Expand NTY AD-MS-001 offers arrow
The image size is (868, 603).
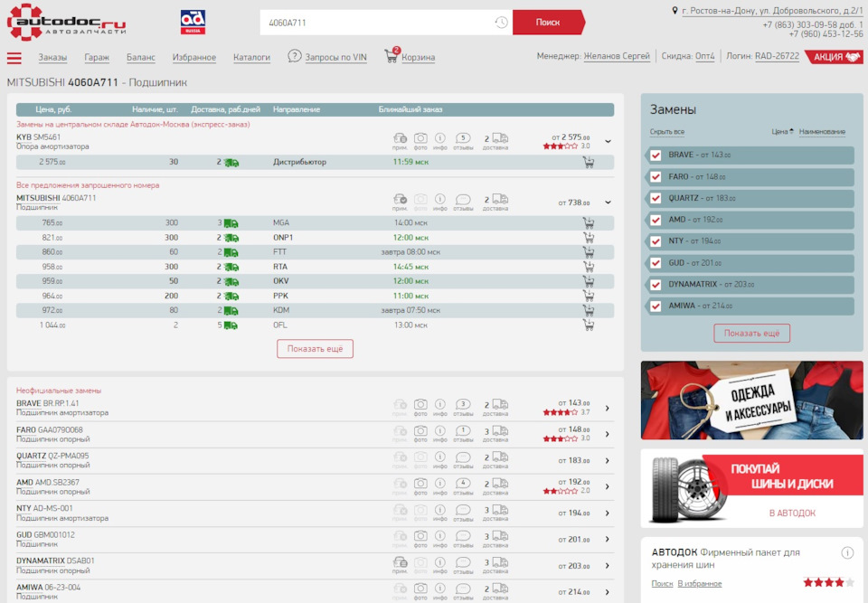point(608,513)
